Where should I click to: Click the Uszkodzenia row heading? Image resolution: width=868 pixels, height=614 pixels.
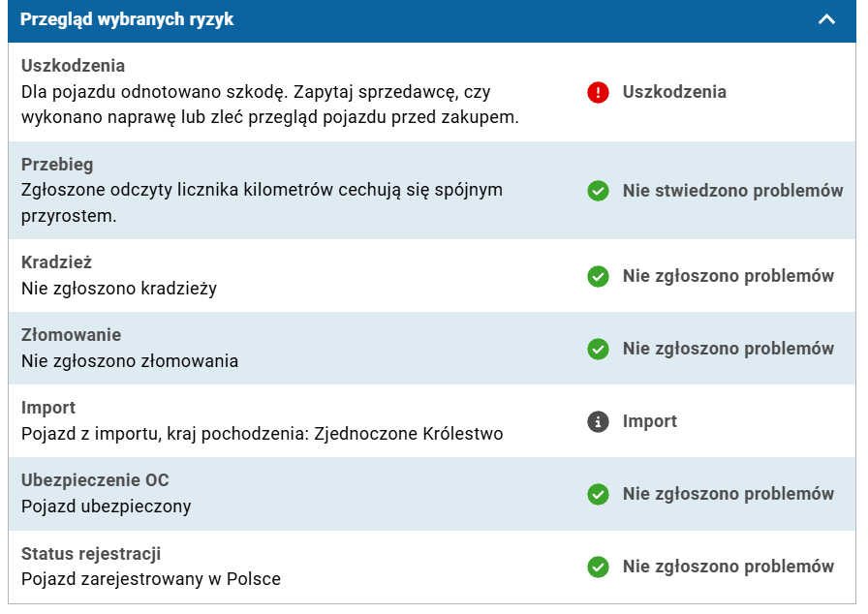coord(73,67)
